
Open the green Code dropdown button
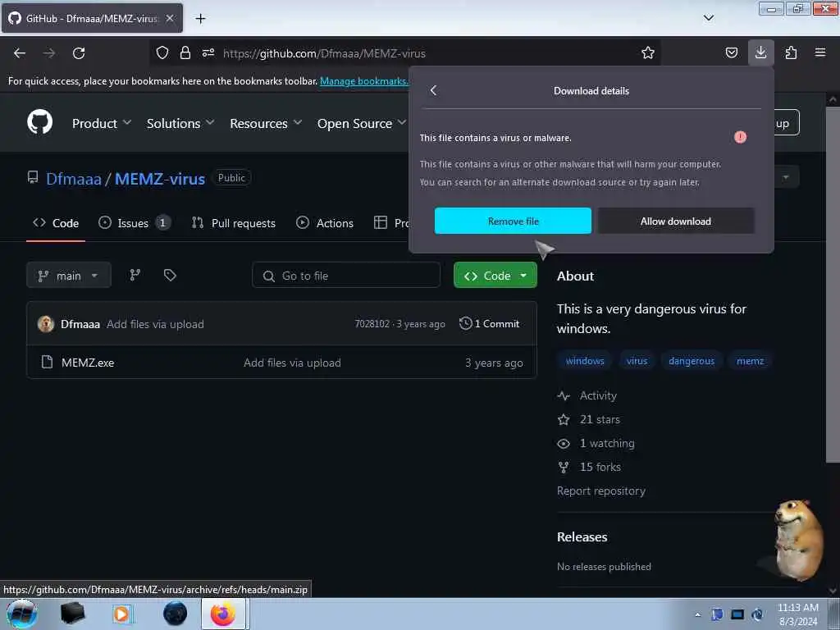(x=495, y=276)
